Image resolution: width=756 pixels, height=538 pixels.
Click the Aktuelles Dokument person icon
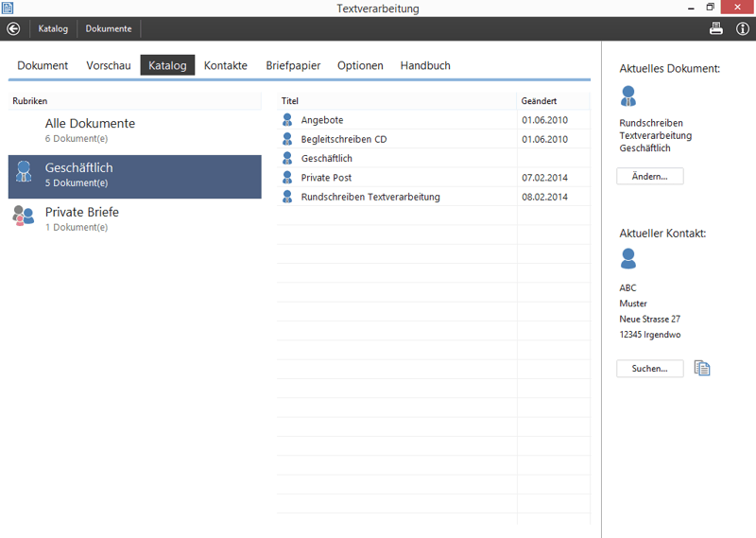628,95
